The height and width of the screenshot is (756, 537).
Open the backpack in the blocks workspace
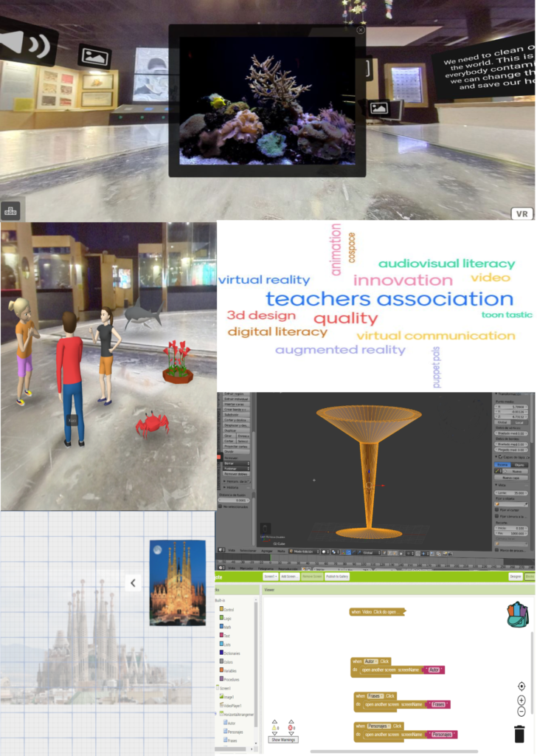[x=519, y=614]
